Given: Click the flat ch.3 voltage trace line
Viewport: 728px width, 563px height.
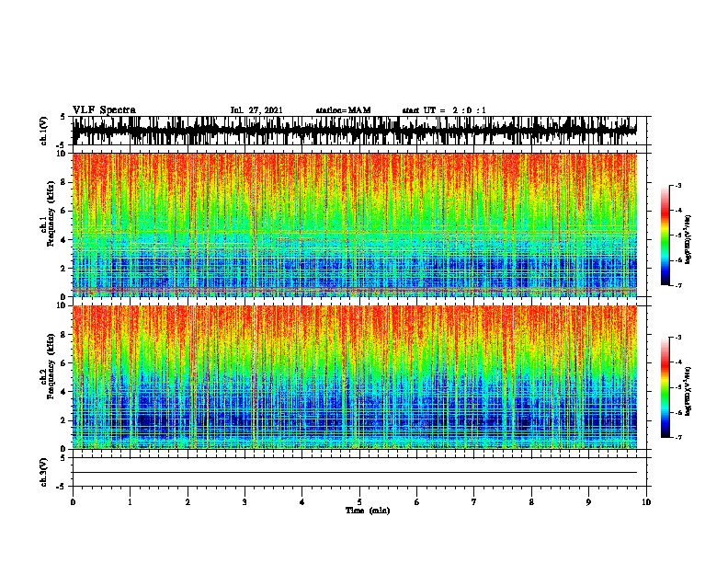Looking at the screenshot, I should click(355, 473).
